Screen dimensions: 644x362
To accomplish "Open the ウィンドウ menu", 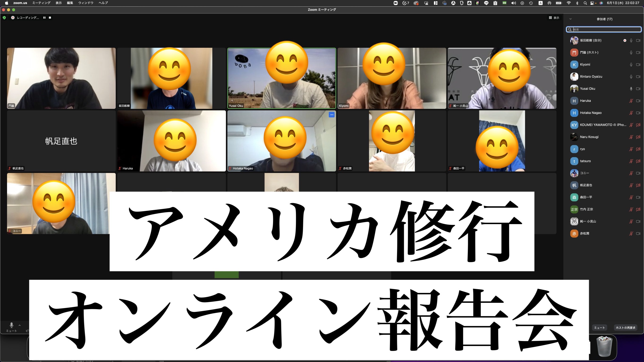I will [x=86, y=3].
